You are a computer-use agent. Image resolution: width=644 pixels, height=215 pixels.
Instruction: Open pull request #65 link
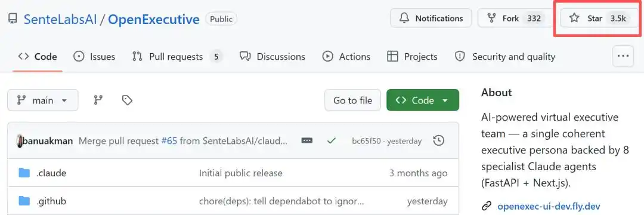pos(169,141)
